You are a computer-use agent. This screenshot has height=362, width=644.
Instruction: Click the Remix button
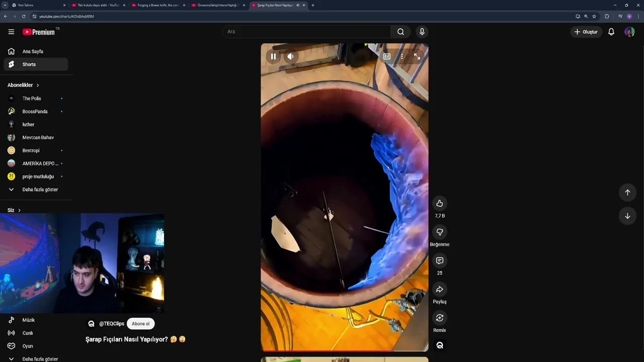440,318
